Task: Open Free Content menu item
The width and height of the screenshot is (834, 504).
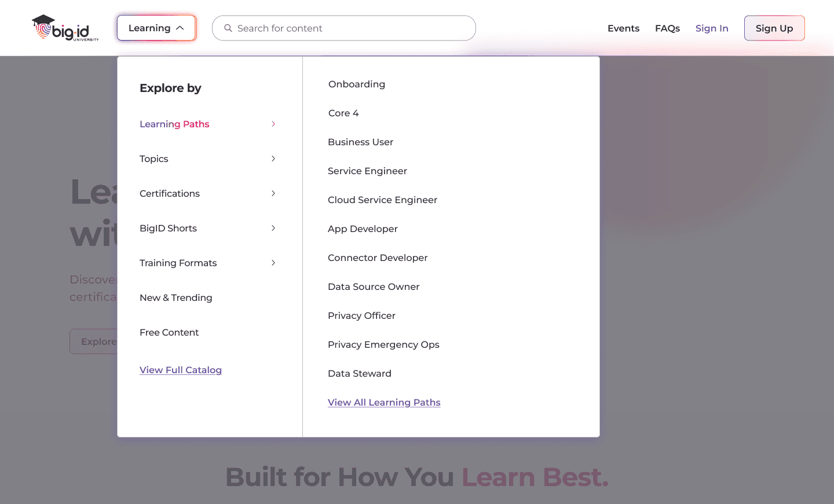Action: [x=169, y=332]
